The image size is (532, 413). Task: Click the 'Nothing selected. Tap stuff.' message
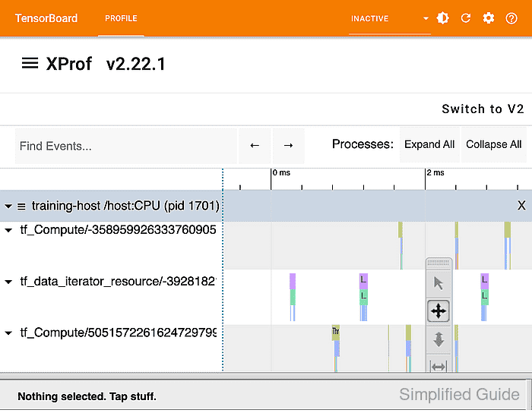coord(87,396)
